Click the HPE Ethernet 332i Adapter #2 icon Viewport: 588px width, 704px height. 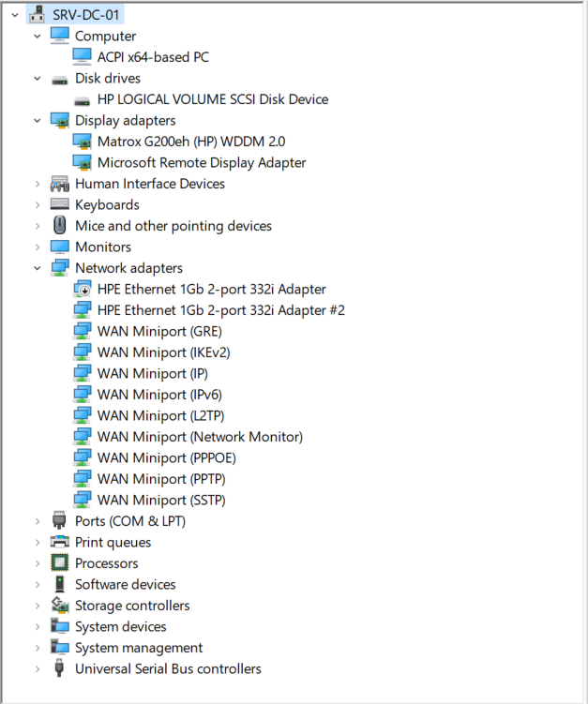pyautogui.click(x=82, y=310)
